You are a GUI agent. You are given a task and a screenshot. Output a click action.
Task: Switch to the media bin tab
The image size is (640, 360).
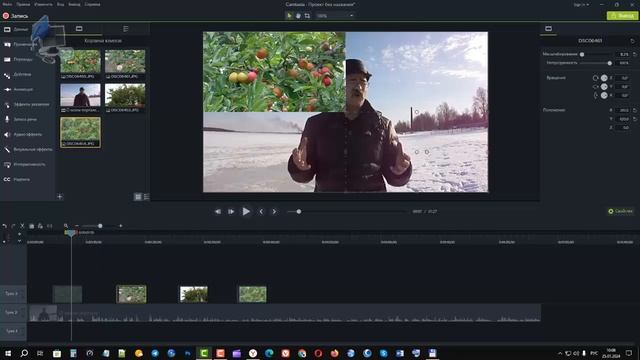point(79,29)
